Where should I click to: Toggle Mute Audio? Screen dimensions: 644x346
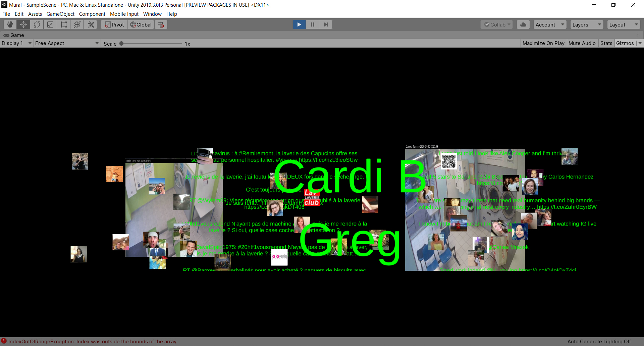[582, 43]
